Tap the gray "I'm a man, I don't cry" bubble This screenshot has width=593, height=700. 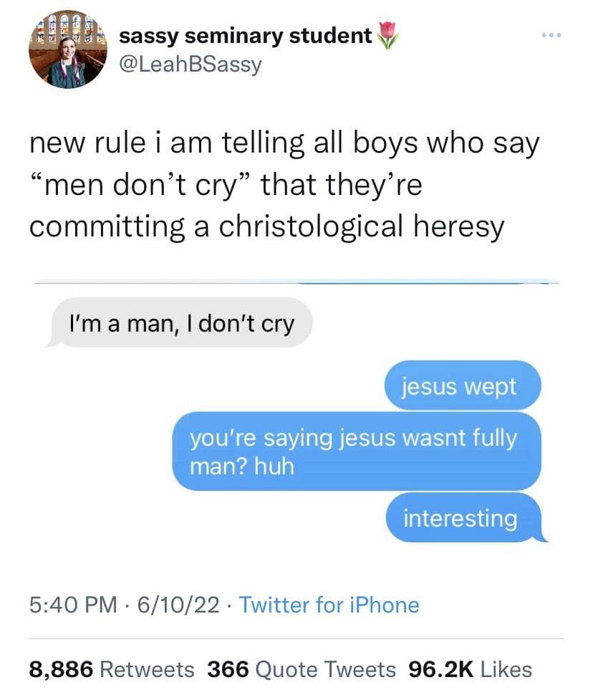tap(181, 324)
